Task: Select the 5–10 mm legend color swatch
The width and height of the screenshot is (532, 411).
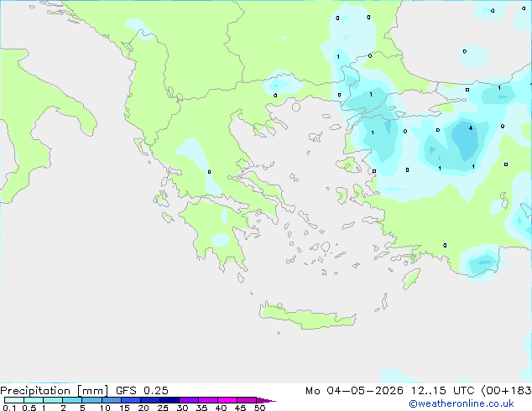Action: [x=91, y=400]
